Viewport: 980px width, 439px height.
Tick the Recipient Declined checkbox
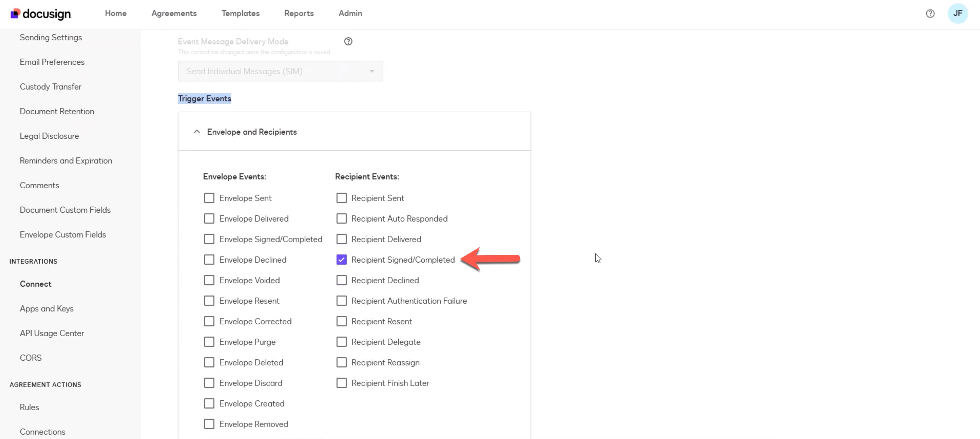(x=341, y=280)
